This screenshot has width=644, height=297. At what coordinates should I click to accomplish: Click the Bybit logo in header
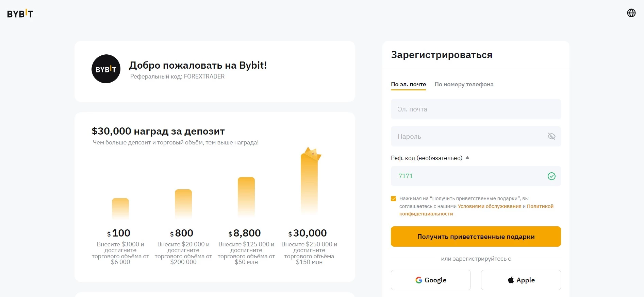[20, 14]
